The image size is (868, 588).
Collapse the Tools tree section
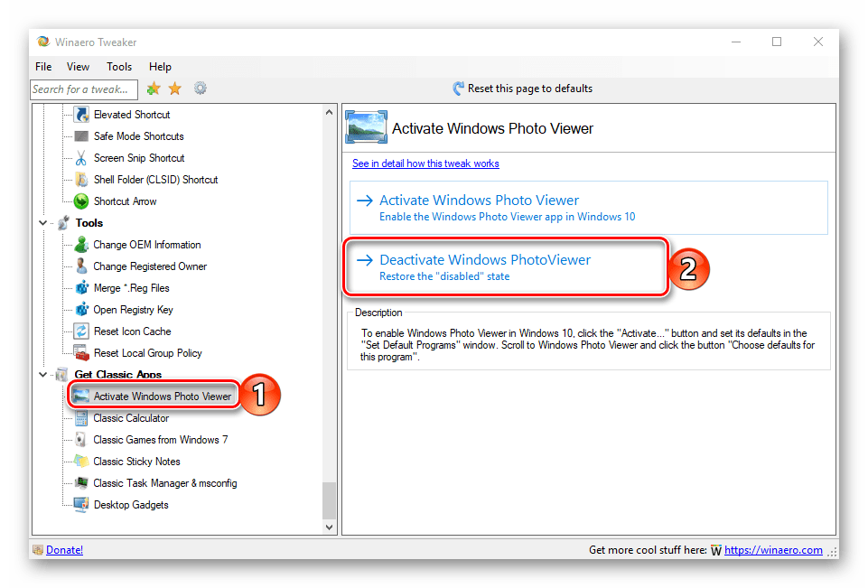pos(42,223)
